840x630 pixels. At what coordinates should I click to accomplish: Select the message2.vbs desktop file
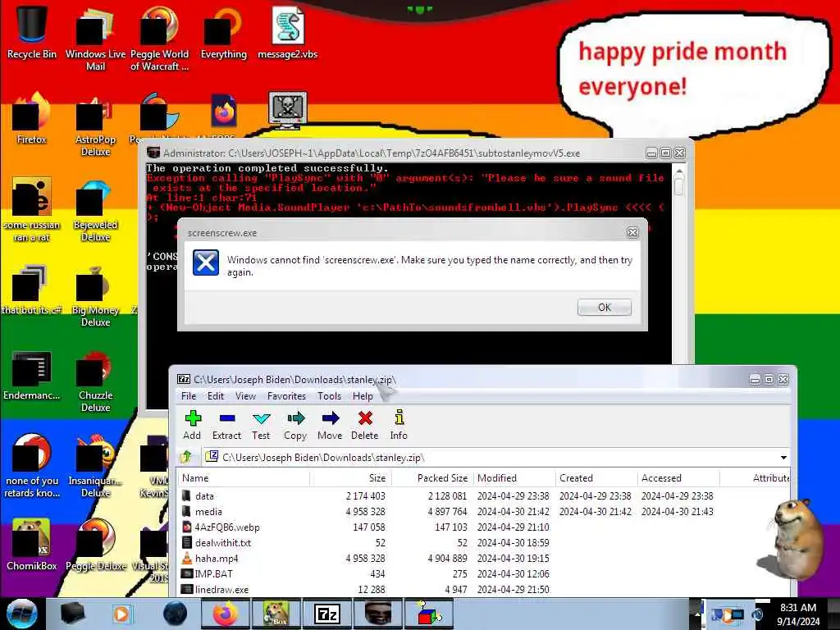[288, 32]
